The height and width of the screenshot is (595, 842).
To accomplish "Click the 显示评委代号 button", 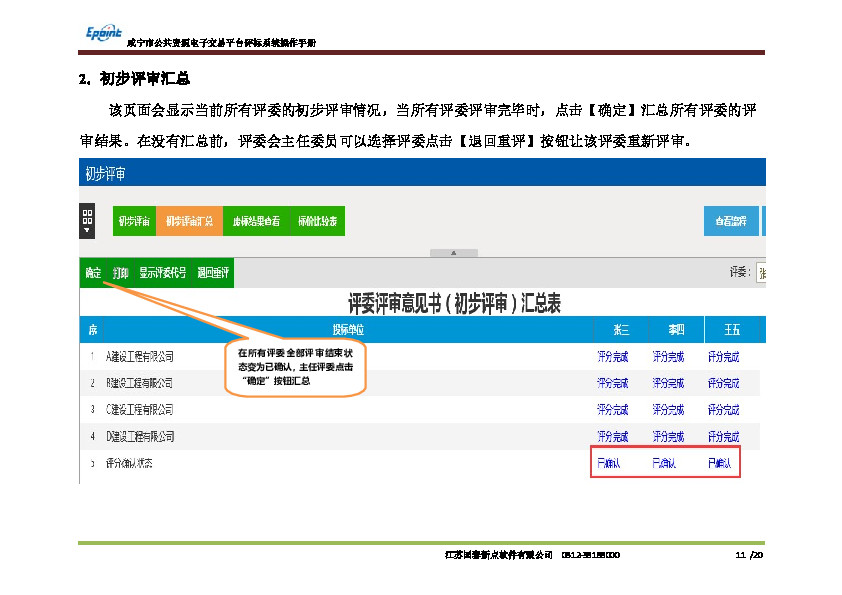I will [x=162, y=272].
